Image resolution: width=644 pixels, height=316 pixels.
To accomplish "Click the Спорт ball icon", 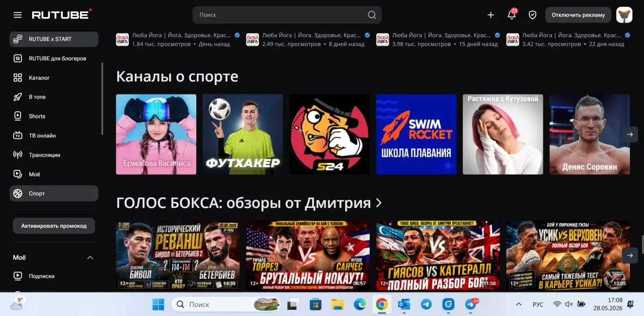I will (18, 193).
